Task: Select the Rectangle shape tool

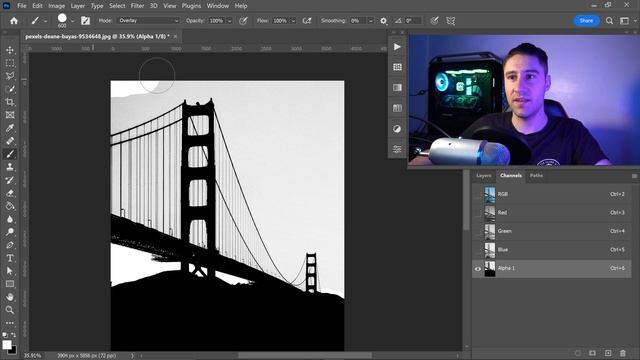Action: click(x=10, y=284)
